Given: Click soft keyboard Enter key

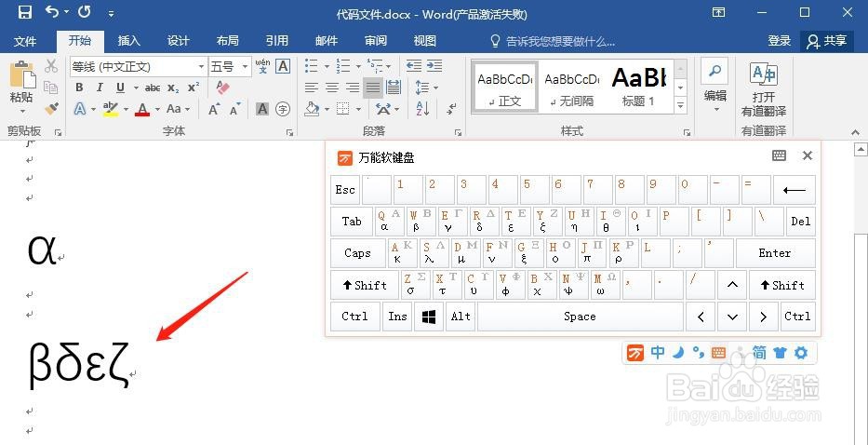Looking at the screenshot, I should click(775, 253).
